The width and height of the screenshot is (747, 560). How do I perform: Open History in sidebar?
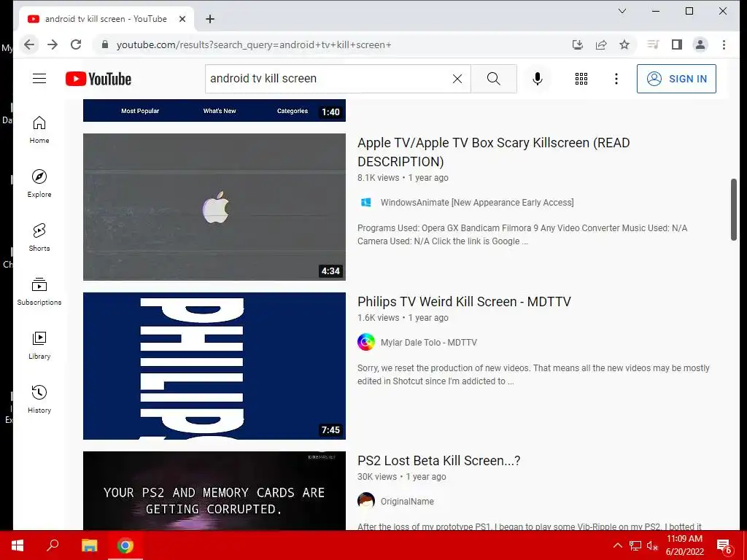[x=39, y=399]
